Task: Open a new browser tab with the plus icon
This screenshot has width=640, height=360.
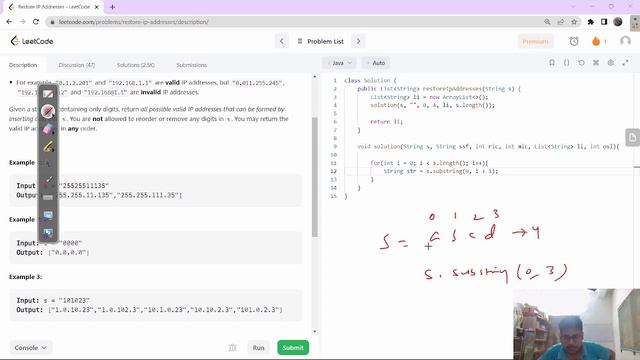Action: point(112,7)
